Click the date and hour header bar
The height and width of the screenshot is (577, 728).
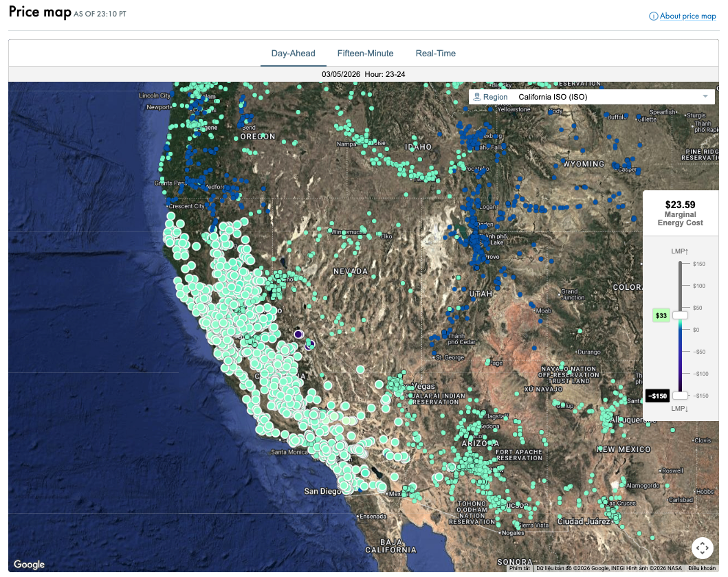pyautogui.click(x=363, y=74)
